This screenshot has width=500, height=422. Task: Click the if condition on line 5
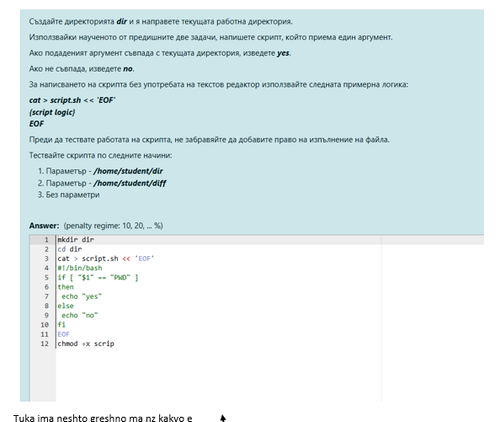(x=98, y=277)
